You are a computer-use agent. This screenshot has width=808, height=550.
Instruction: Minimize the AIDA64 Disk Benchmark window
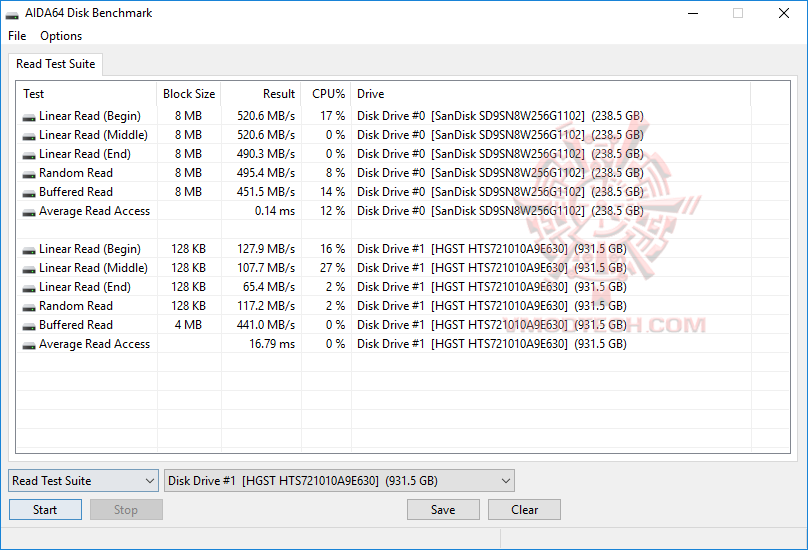(693, 13)
